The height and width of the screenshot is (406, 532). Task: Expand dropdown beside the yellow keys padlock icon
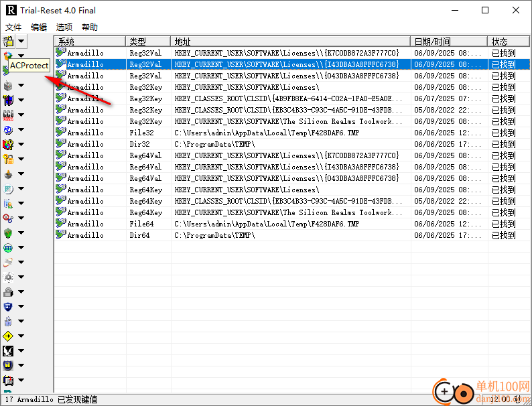pos(21,159)
